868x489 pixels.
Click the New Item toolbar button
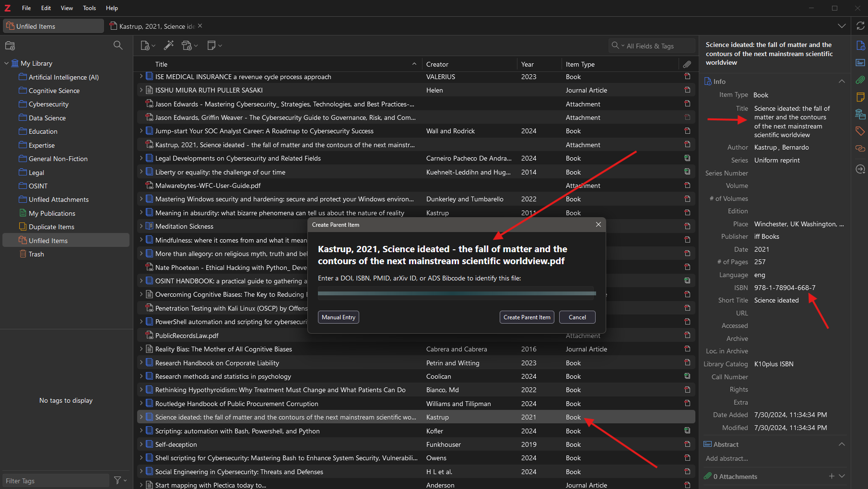click(x=148, y=46)
